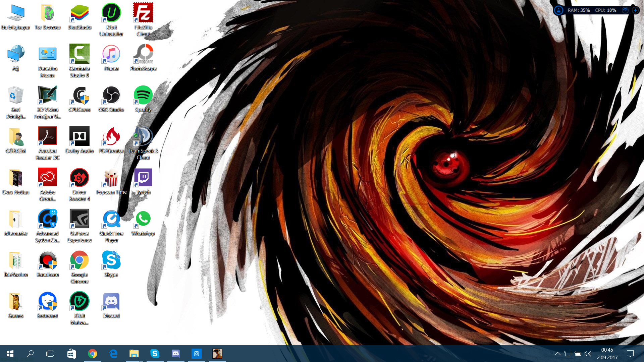Select the Google Chrome desktop shortcut

[x=79, y=267]
